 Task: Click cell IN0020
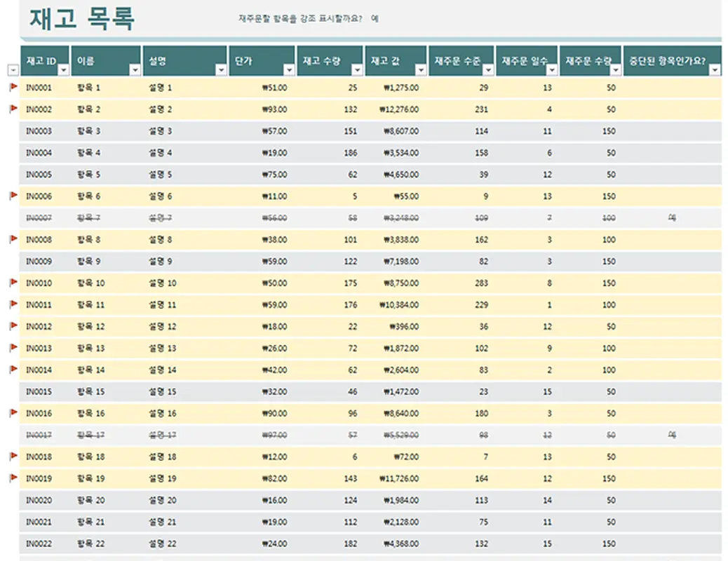(x=39, y=500)
